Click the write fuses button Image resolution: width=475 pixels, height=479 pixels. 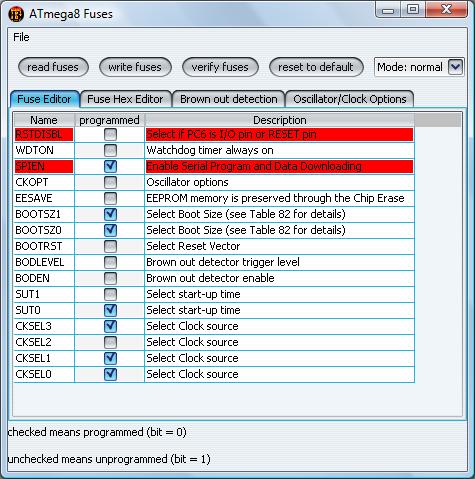pos(135,67)
